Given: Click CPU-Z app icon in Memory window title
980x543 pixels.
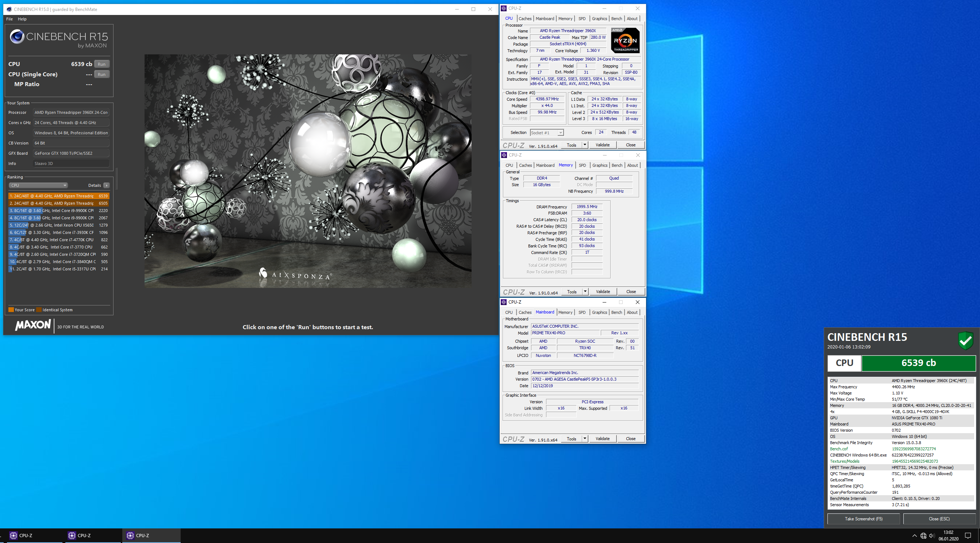Looking at the screenshot, I should (504, 155).
